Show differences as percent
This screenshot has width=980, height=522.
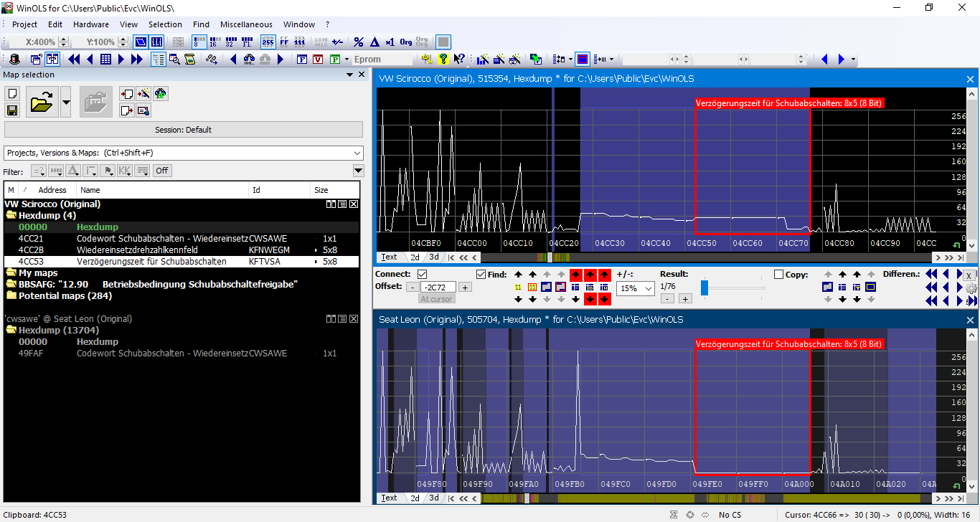tap(358, 42)
